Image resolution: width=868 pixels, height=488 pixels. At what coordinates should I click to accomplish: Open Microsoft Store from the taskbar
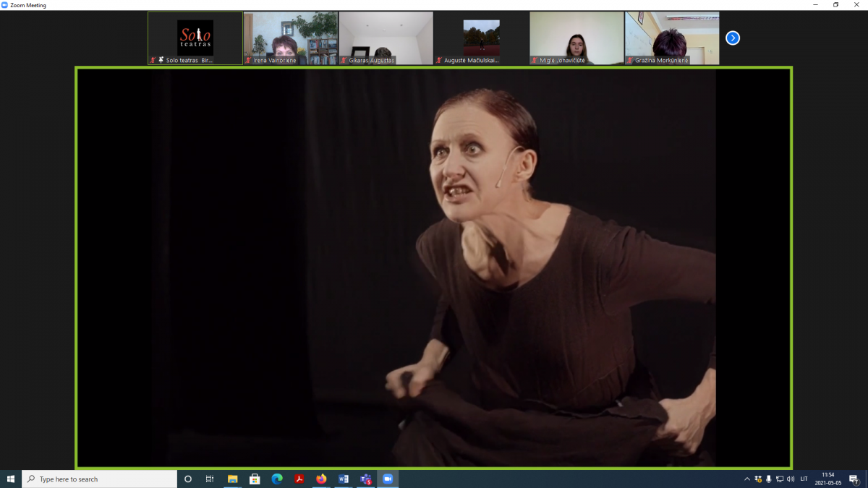[255, 479]
